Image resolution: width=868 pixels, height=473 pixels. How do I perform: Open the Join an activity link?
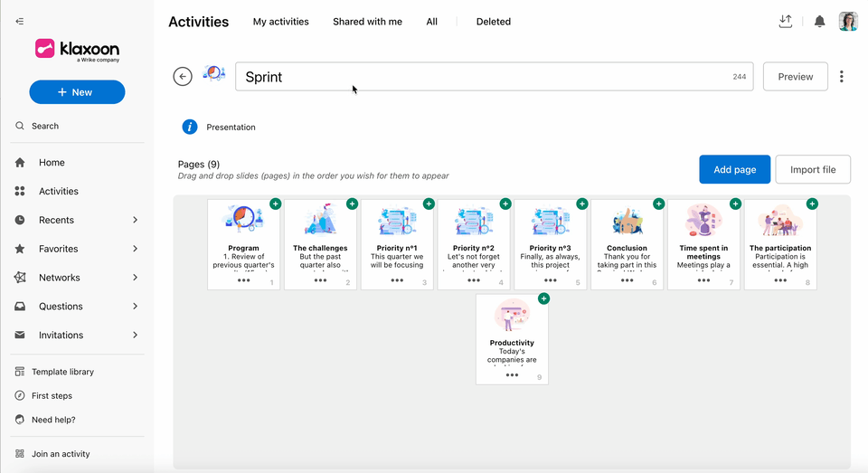(61, 454)
